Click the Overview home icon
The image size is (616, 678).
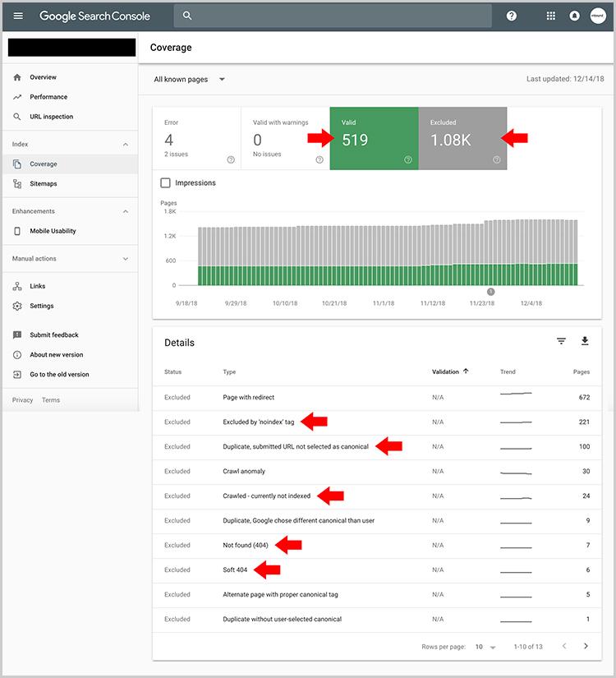pos(17,77)
